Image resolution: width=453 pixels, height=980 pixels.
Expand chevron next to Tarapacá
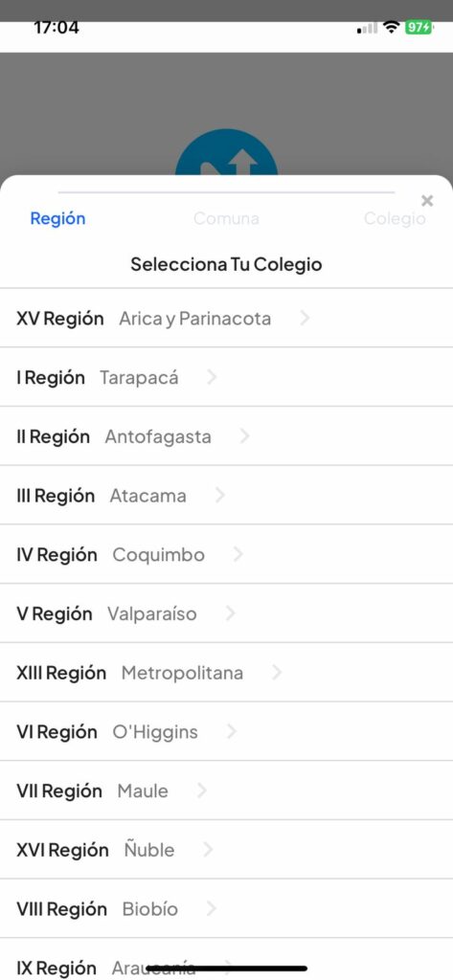click(x=212, y=377)
